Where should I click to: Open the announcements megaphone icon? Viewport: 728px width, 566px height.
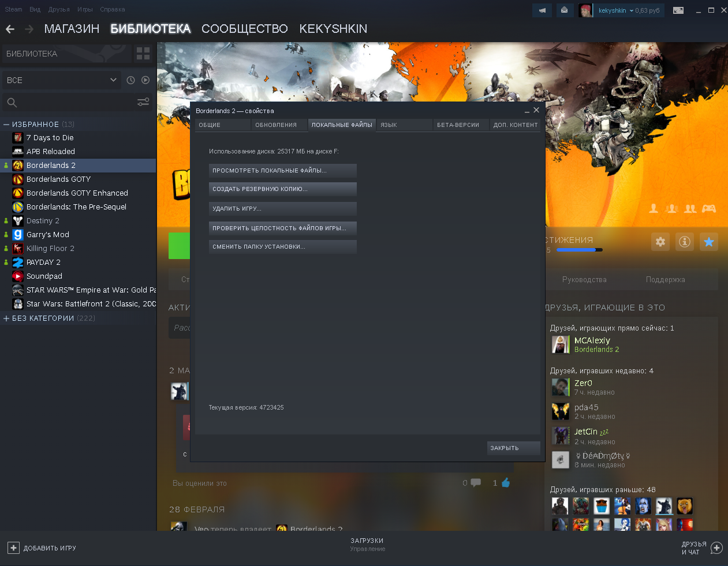tap(542, 10)
